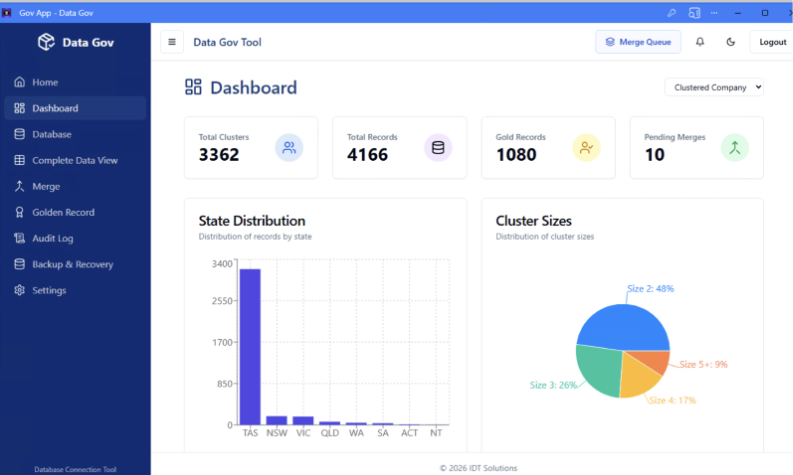Click the cast screen icon in title bar
793x475 pixels.
tap(694, 13)
